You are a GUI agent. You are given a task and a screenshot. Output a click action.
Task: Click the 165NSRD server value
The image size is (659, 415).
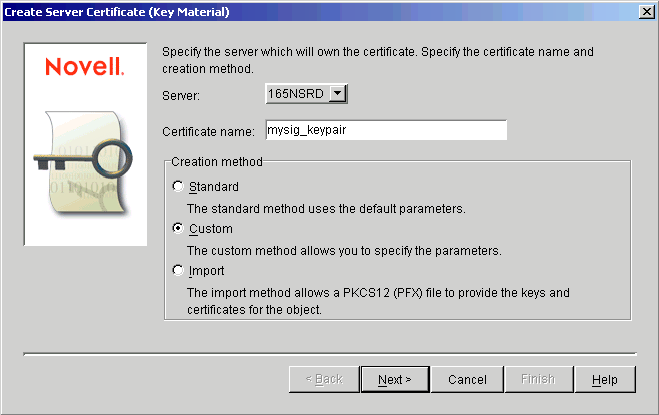point(296,94)
